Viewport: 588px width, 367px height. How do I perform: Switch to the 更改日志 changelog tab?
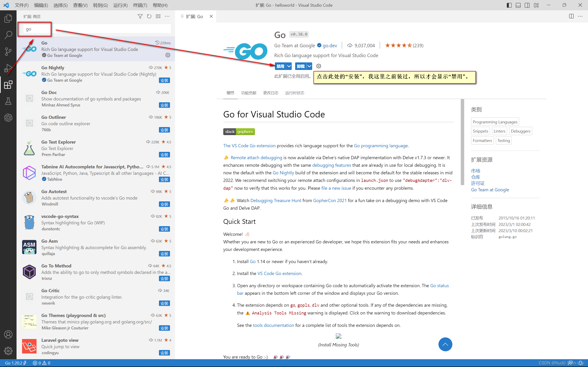pos(271,93)
